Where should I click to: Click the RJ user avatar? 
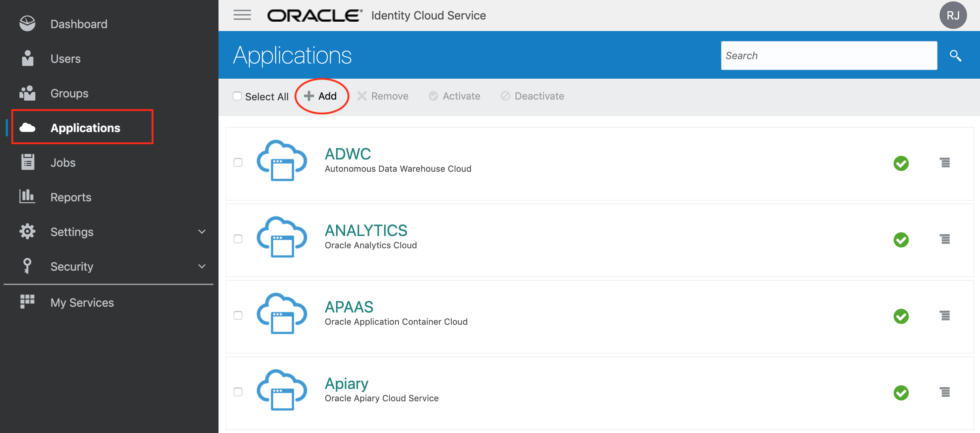[x=953, y=15]
